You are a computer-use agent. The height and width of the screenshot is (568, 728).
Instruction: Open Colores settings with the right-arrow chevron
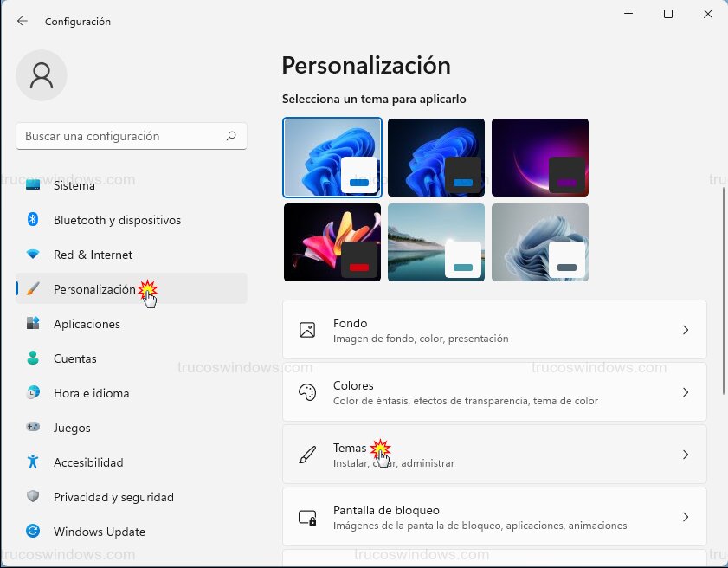pyautogui.click(x=686, y=392)
